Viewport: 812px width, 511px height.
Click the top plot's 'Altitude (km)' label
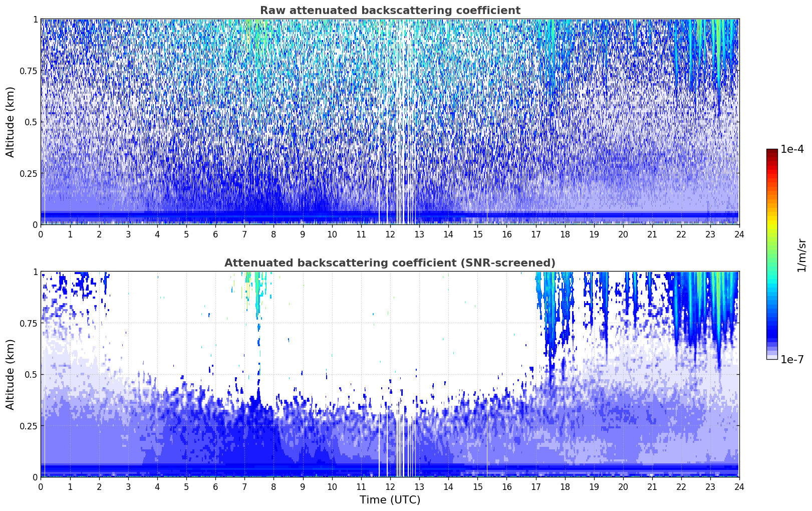coord(11,122)
